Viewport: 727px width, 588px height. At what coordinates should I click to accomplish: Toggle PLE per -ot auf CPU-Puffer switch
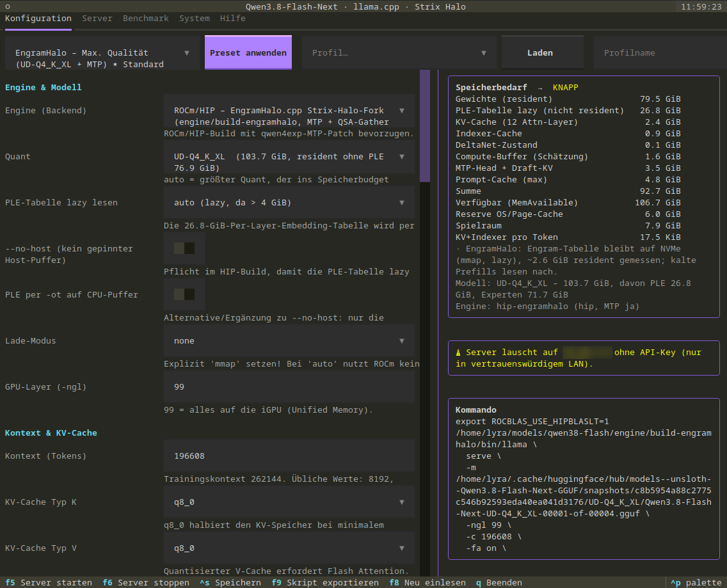point(184,294)
